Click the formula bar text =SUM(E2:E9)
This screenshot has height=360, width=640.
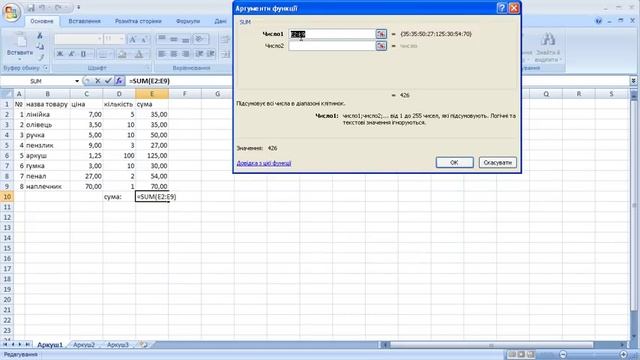pyautogui.click(x=149, y=81)
